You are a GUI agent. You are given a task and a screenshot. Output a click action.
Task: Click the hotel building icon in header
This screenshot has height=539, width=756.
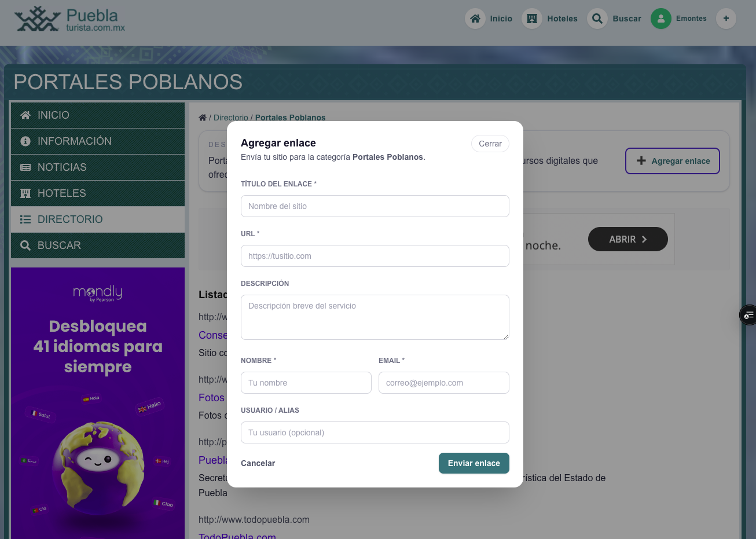click(532, 19)
